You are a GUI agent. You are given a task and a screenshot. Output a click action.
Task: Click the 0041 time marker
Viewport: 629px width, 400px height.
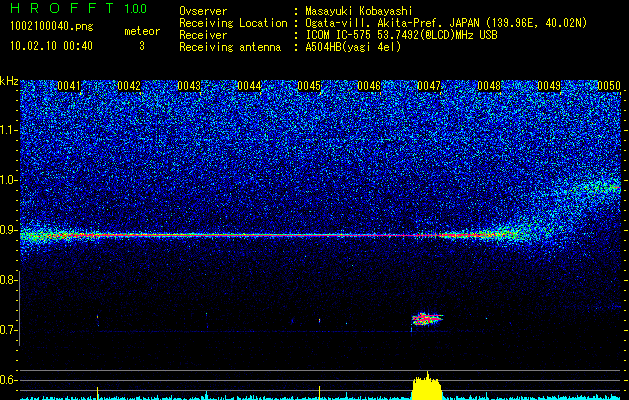coord(69,86)
